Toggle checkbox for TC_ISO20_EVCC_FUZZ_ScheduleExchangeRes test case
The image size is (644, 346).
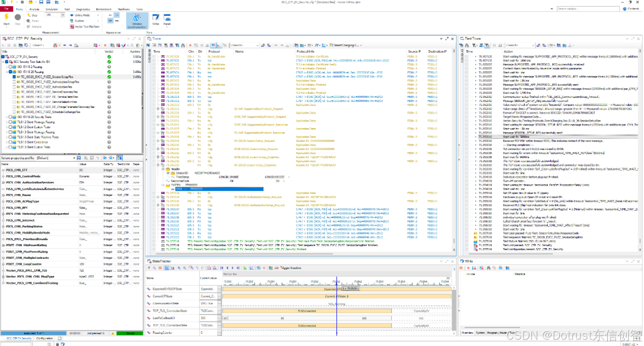[x=15, y=112]
